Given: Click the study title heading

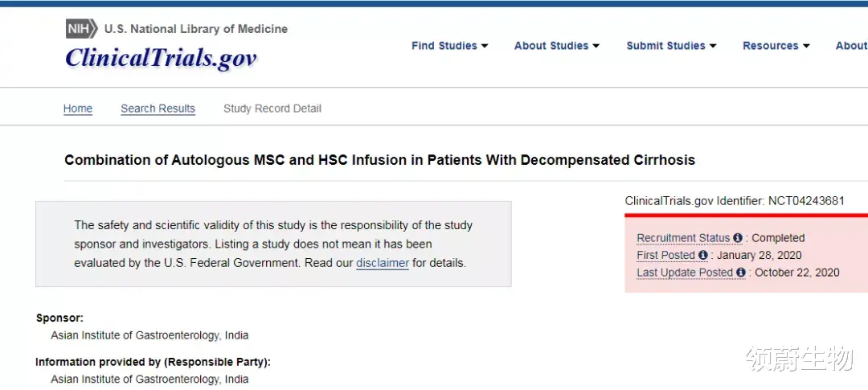Looking at the screenshot, I should click(x=379, y=160).
